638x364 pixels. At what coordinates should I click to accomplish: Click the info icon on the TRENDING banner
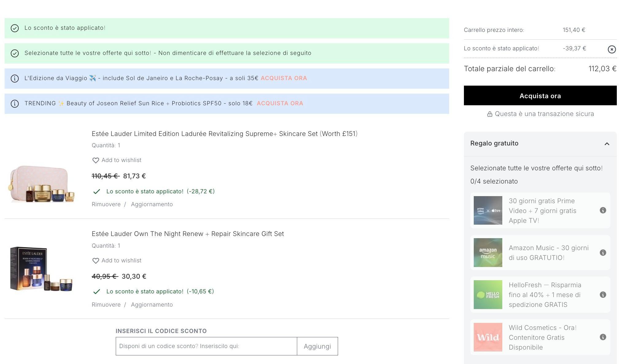tap(15, 104)
